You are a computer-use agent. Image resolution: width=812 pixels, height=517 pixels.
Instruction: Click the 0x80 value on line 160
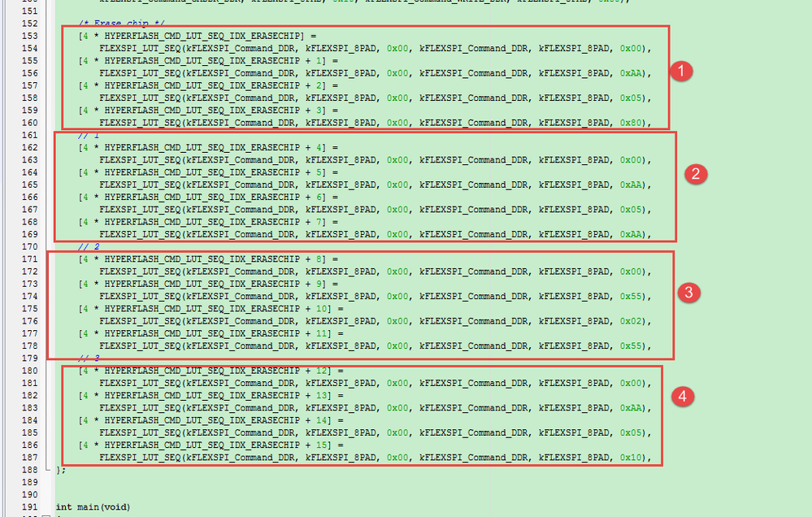631,123
